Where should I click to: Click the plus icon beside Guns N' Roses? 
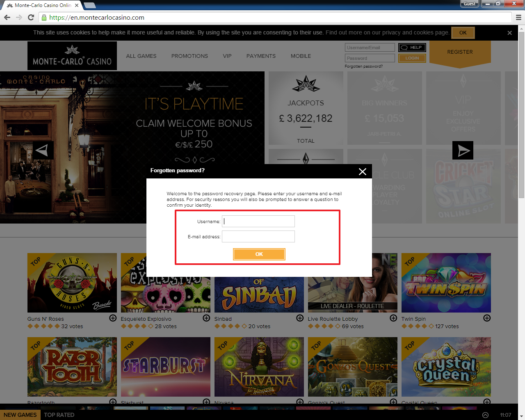pos(113,318)
